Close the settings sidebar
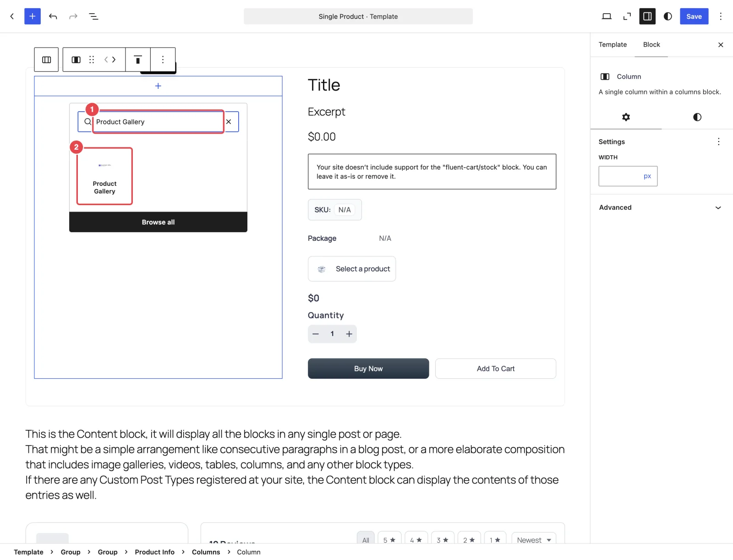 tap(721, 44)
